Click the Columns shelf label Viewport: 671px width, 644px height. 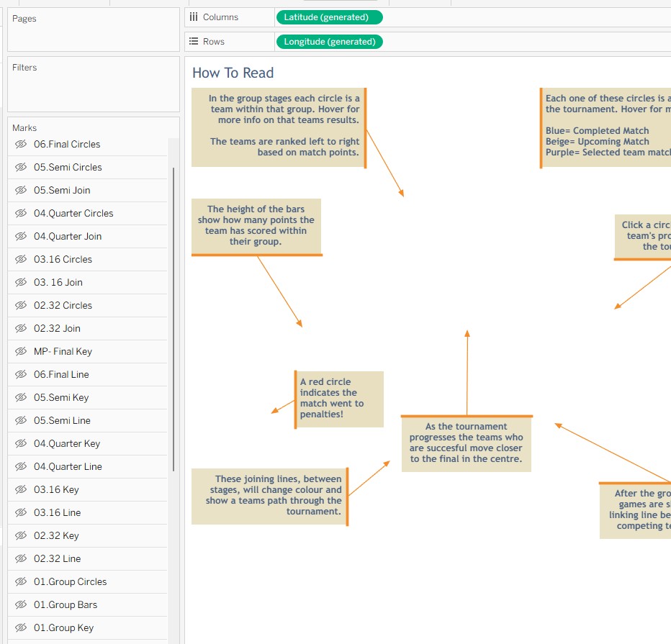pos(220,17)
